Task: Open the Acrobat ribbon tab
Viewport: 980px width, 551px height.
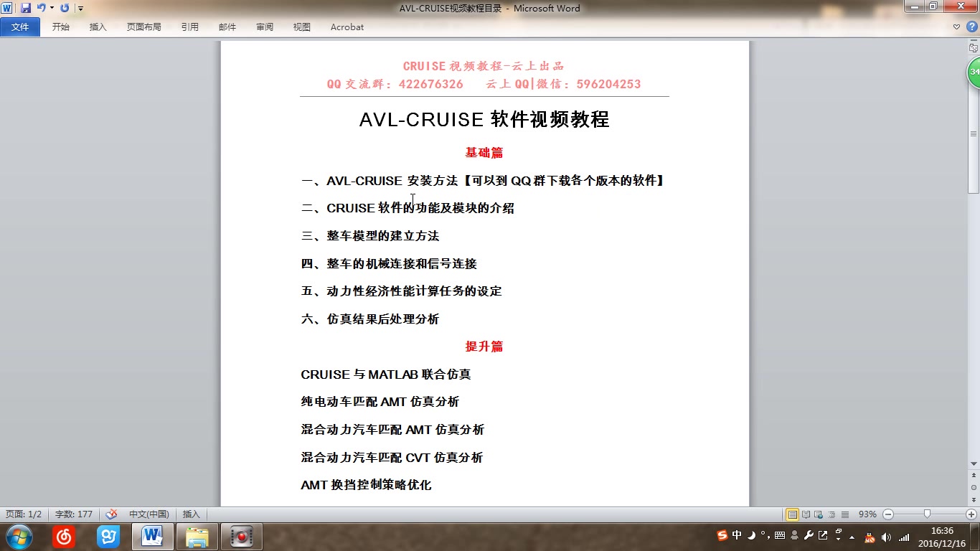Action: click(x=347, y=27)
